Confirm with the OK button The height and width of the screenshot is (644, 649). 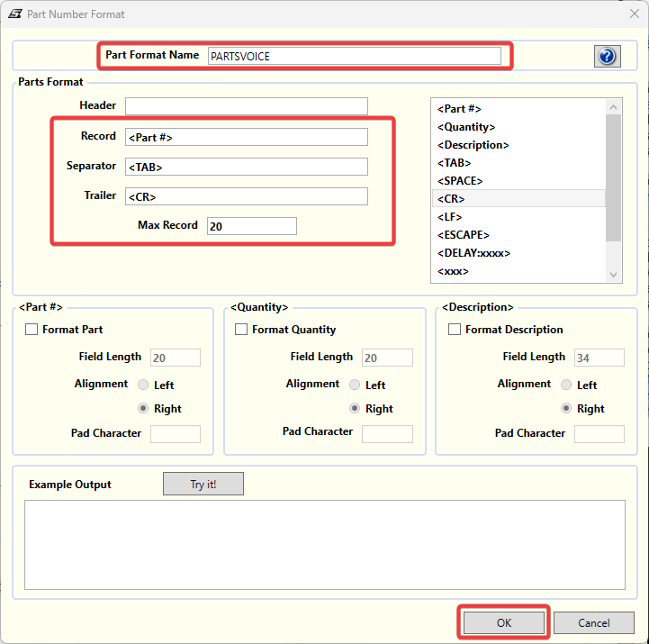(504, 623)
